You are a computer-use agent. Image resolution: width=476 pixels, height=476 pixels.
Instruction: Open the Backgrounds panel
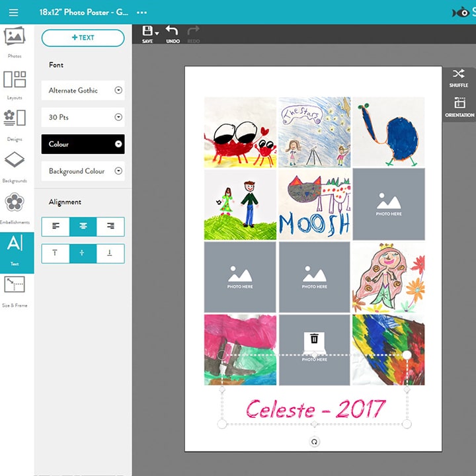[x=15, y=167]
